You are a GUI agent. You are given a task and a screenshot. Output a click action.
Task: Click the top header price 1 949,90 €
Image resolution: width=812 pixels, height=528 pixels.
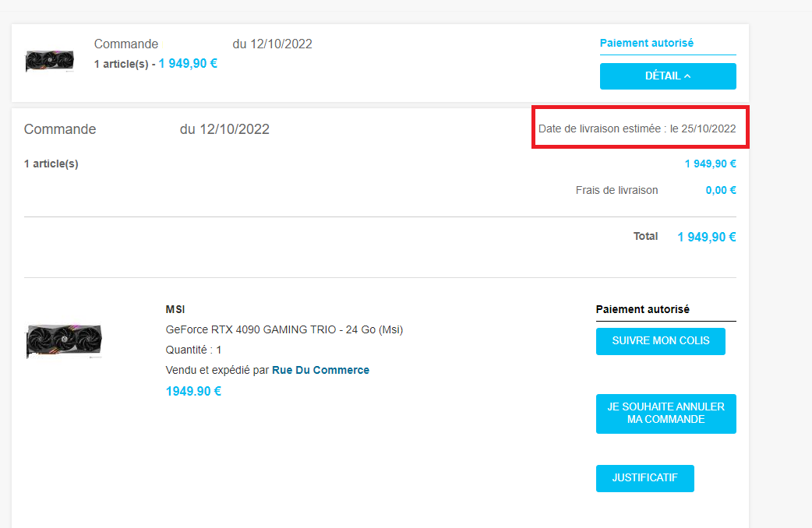pyautogui.click(x=188, y=63)
